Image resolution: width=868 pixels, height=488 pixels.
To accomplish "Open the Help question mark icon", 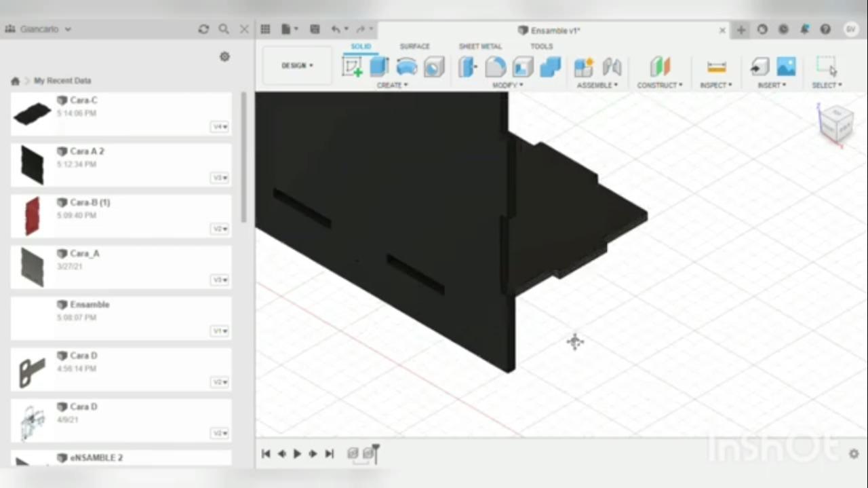I will (x=825, y=29).
